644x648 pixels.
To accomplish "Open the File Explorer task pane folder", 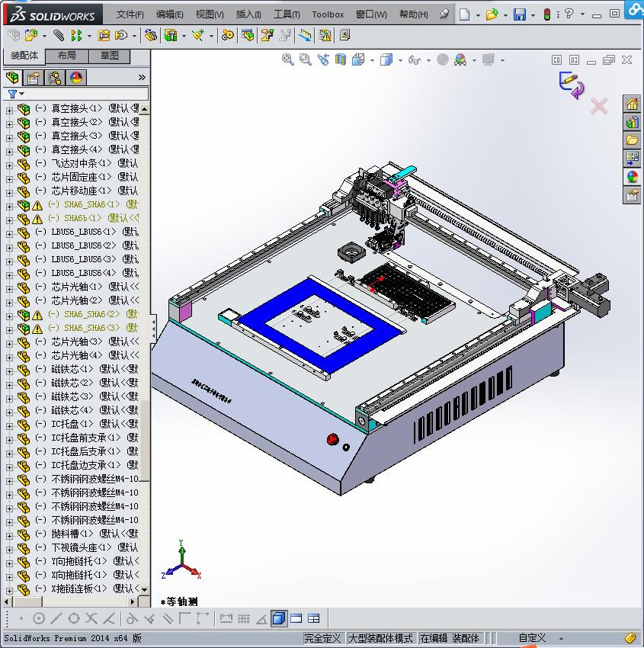I will coord(632,140).
